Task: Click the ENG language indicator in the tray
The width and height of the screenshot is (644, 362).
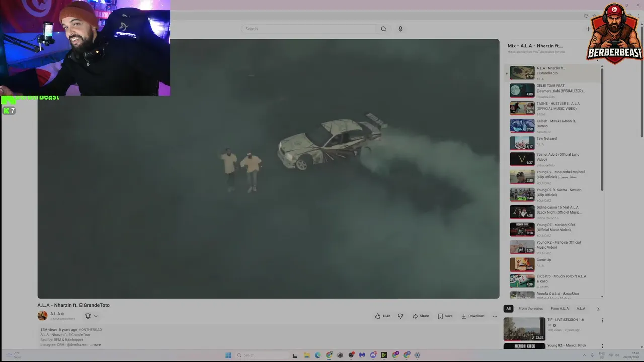Action: click(x=601, y=355)
